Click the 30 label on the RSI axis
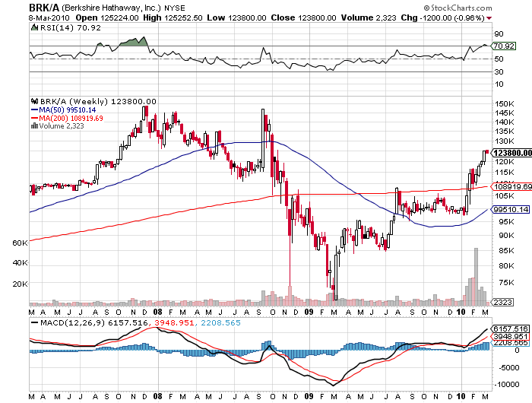Viewport: 532px width, 403px height. coord(499,72)
